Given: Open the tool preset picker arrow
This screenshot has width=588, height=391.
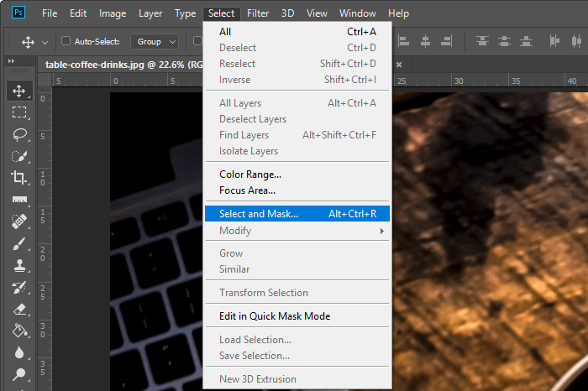Looking at the screenshot, I should (45, 43).
